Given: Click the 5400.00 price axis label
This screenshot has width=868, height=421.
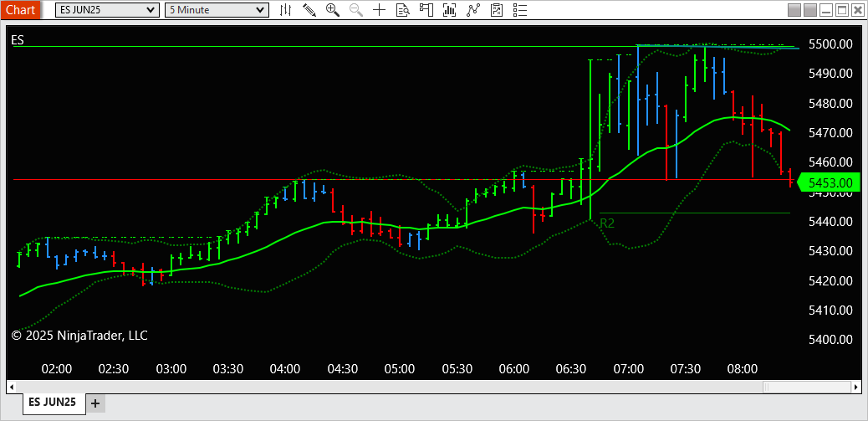Looking at the screenshot, I should tap(830, 340).
